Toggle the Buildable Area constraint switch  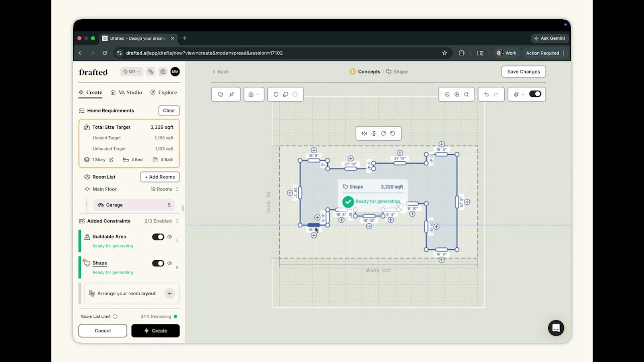[x=158, y=237]
